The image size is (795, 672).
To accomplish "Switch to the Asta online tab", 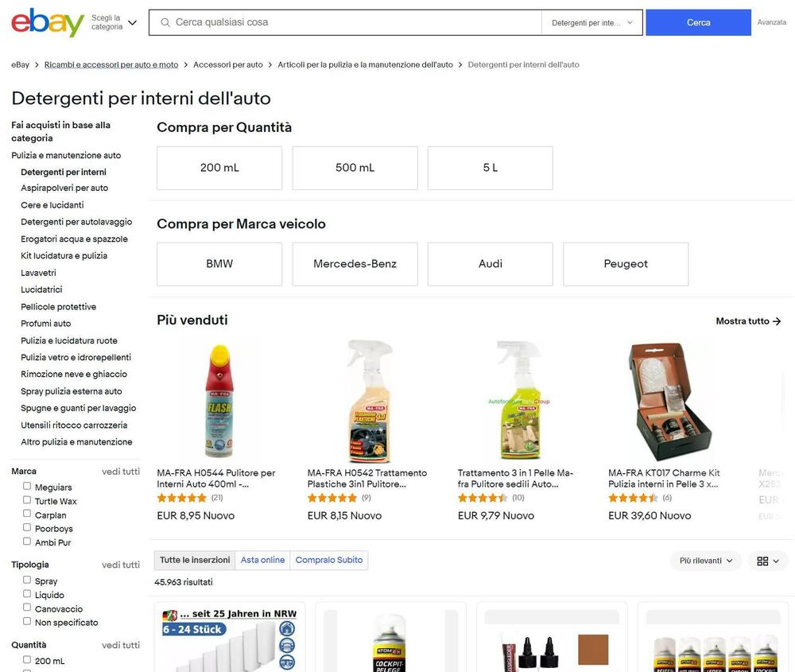I will pos(262,560).
